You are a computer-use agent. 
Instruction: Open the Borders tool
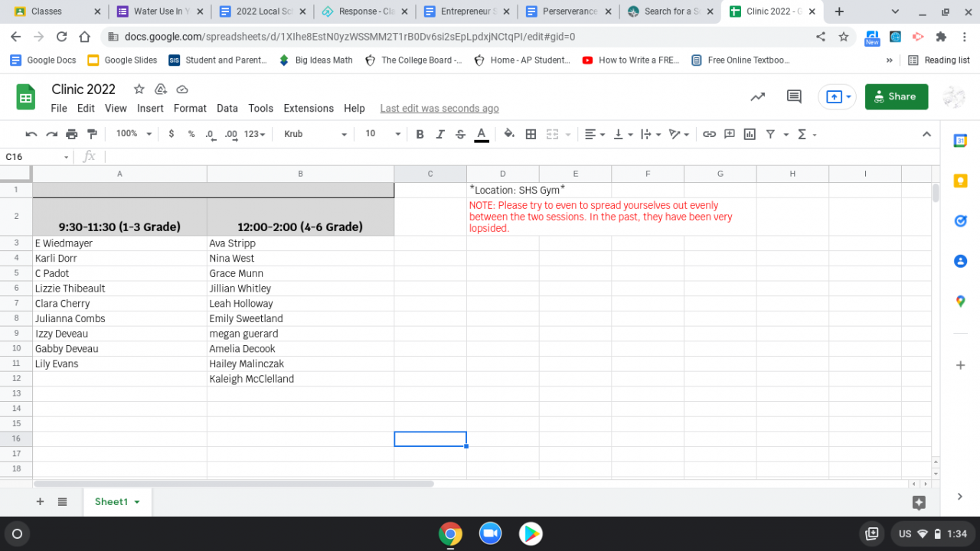coord(531,134)
